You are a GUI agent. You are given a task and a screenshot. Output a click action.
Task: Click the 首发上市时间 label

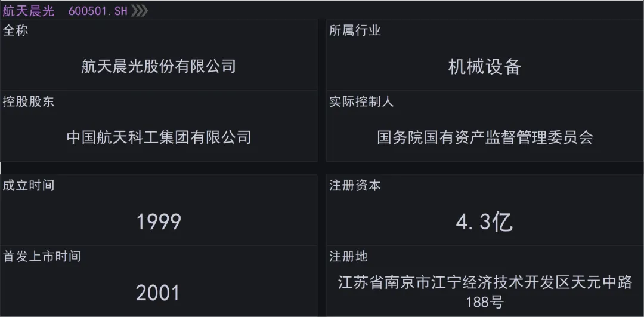tap(42, 257)
